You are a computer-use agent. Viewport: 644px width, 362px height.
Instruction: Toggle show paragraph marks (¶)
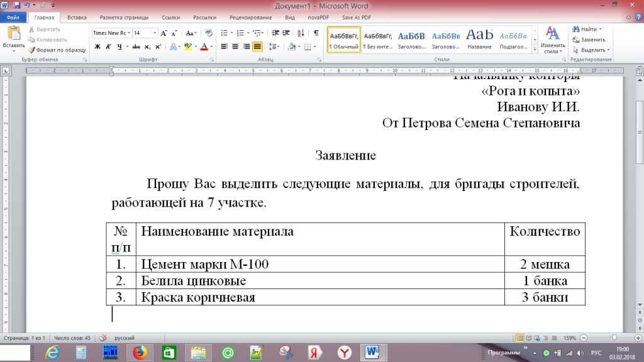[x=316, y=33]
